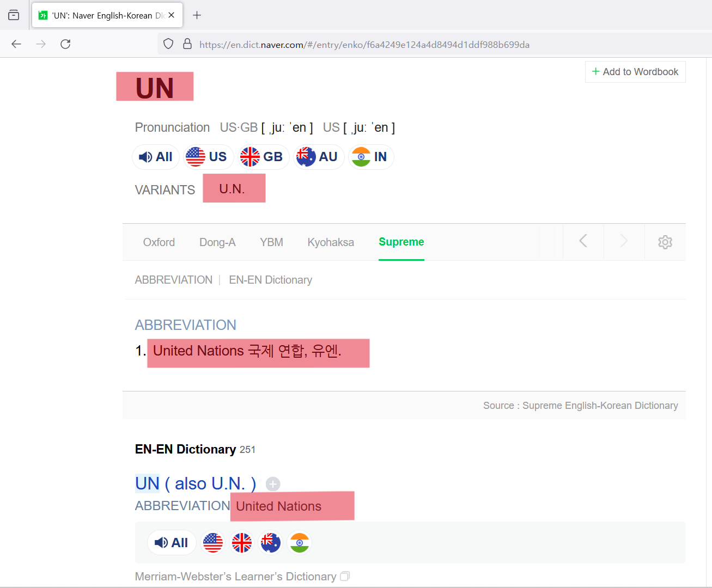Screen dimensions: 712x588
Task: Add to Wordbook button
Action: [635, 72]
